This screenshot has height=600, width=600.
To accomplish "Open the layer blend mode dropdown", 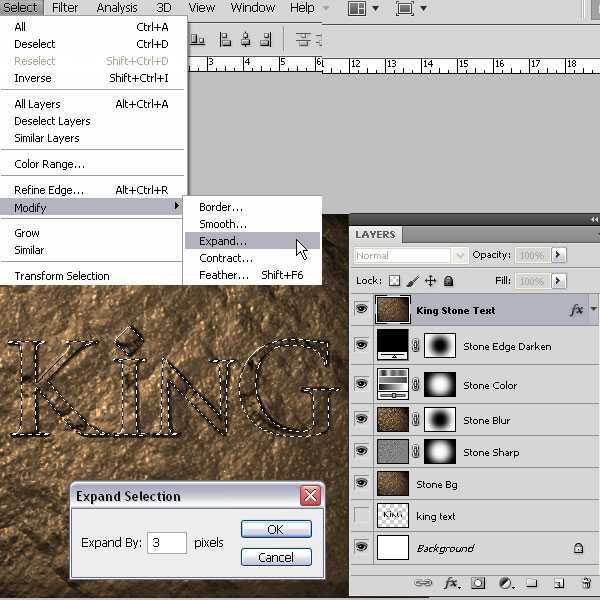I will 410,255.
